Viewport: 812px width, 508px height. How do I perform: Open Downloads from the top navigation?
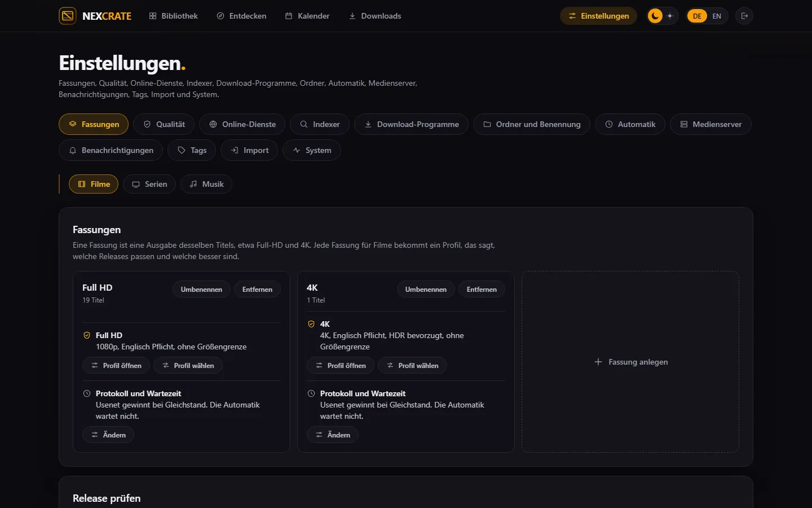pos(375,16)
